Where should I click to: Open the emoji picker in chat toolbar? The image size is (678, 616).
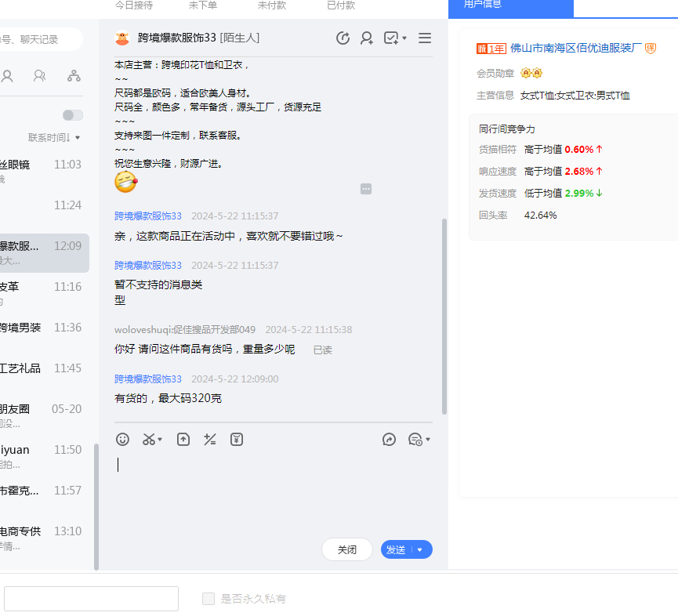(122, 440)
